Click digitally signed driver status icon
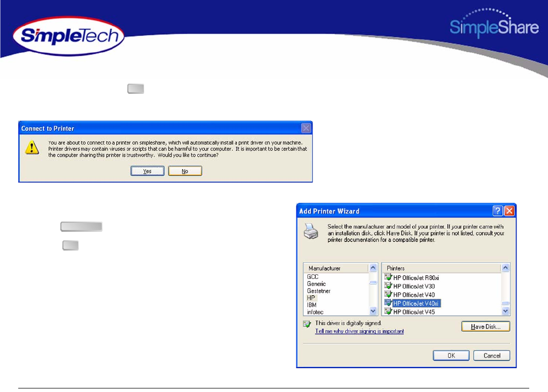Screen dimensions: 548x392 click(x=307, y=324)
